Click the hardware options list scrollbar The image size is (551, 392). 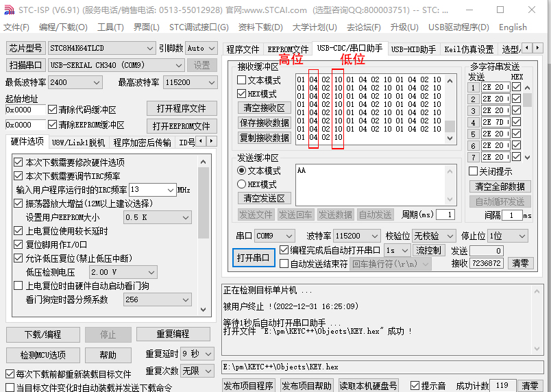pyautogui.click(x=203, y=235)
